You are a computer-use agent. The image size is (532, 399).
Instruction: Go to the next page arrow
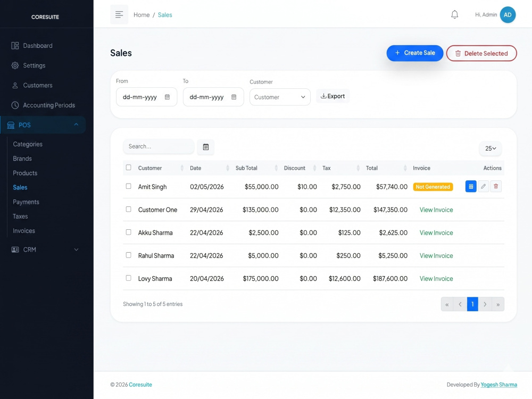click(x=485, y=304)
